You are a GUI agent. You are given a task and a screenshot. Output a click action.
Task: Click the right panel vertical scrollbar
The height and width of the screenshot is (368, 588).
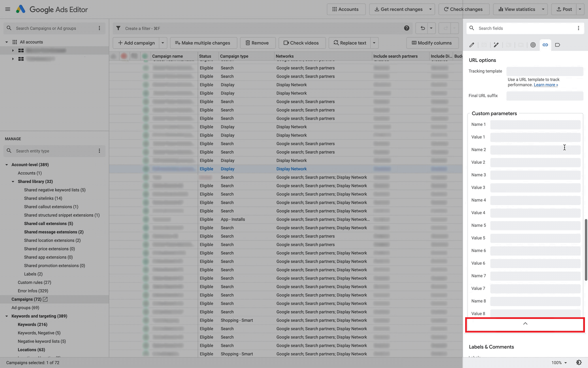coord(586,250)
